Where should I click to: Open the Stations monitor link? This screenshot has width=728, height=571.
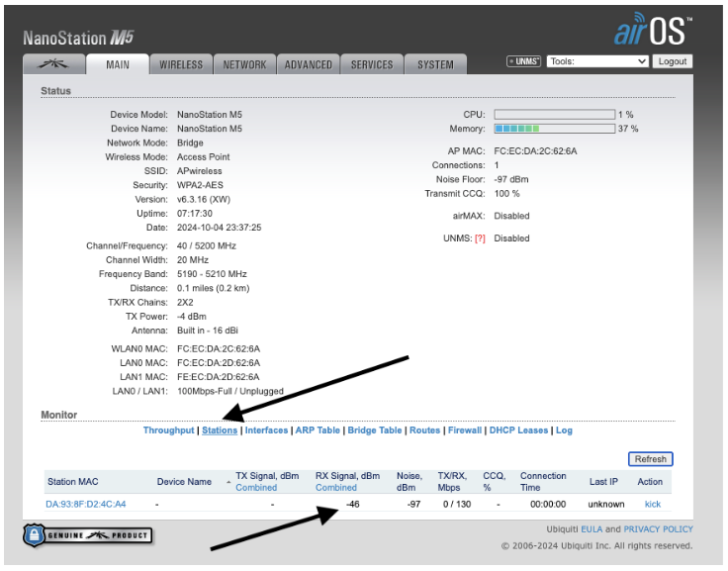click(x=220, y=430)
